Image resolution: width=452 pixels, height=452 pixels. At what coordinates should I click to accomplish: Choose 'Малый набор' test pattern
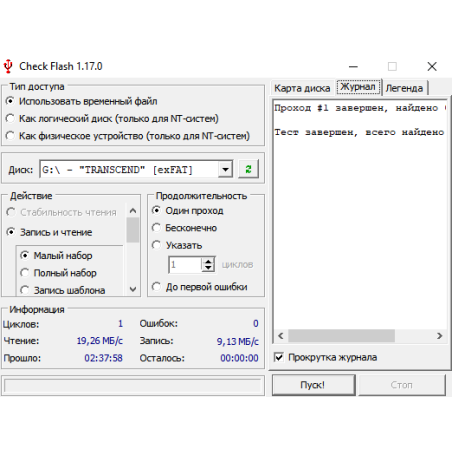(56, 256)
